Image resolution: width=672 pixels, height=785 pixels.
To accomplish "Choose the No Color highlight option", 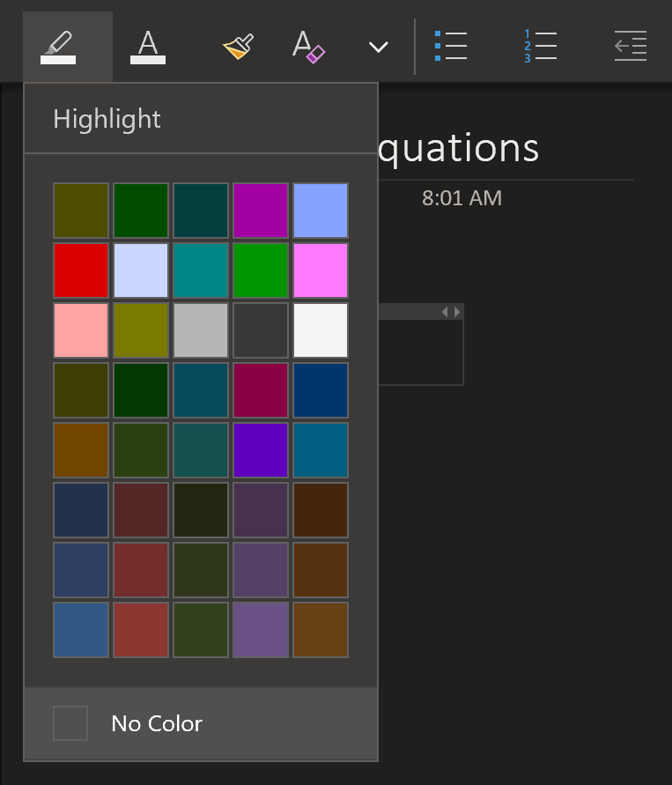I will click(x=201, y=723).
